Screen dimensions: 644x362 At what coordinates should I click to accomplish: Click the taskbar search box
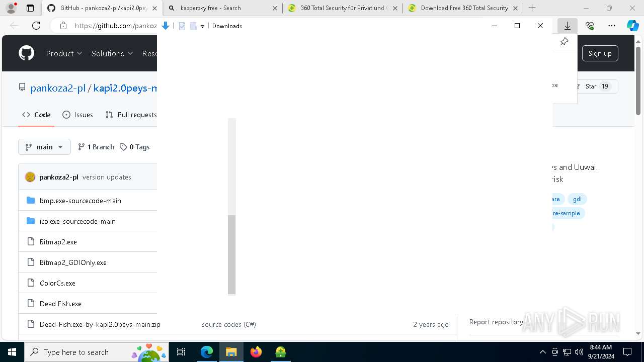click(96, 352)
